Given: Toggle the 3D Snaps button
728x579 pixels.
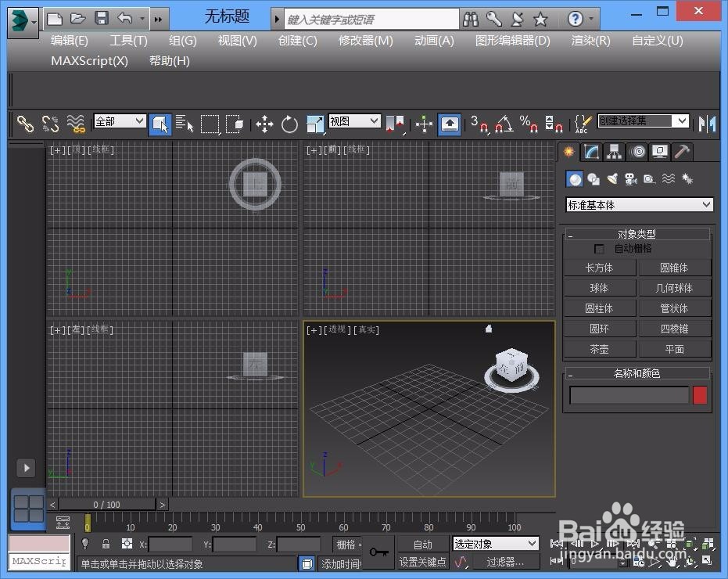Looking at the screenshot, I should (479, 124).
